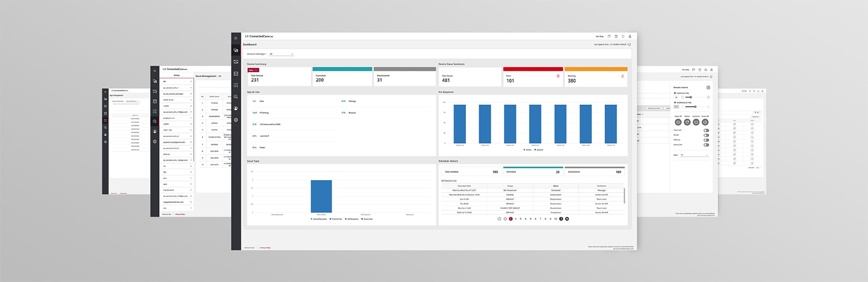
Task: Open the Privacy Policy link in Dashboard footer
Action: point(265,247)
